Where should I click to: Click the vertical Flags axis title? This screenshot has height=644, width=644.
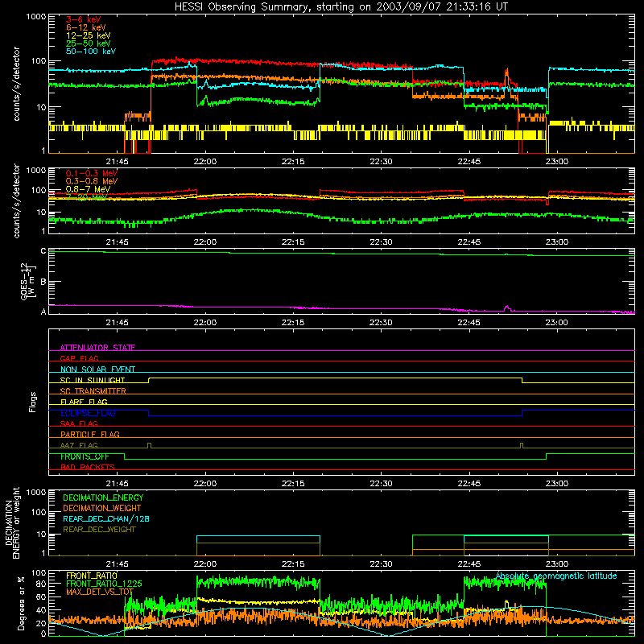click(x=33, y=402)
